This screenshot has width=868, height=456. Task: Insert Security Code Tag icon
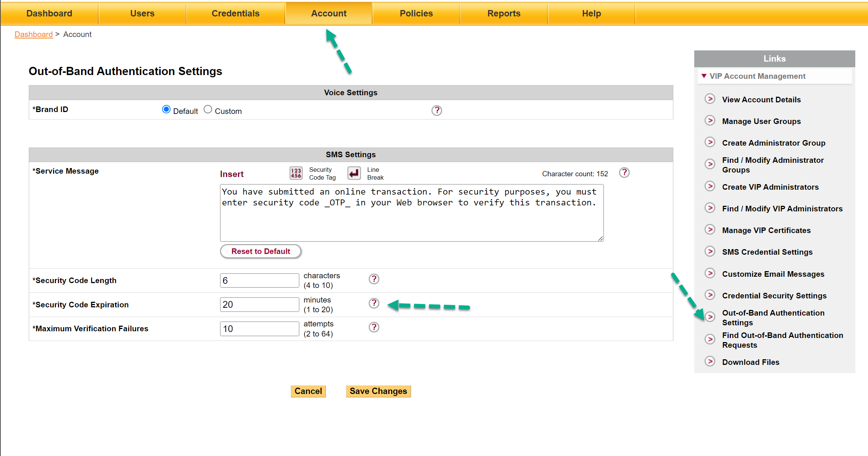pos(296,173)
